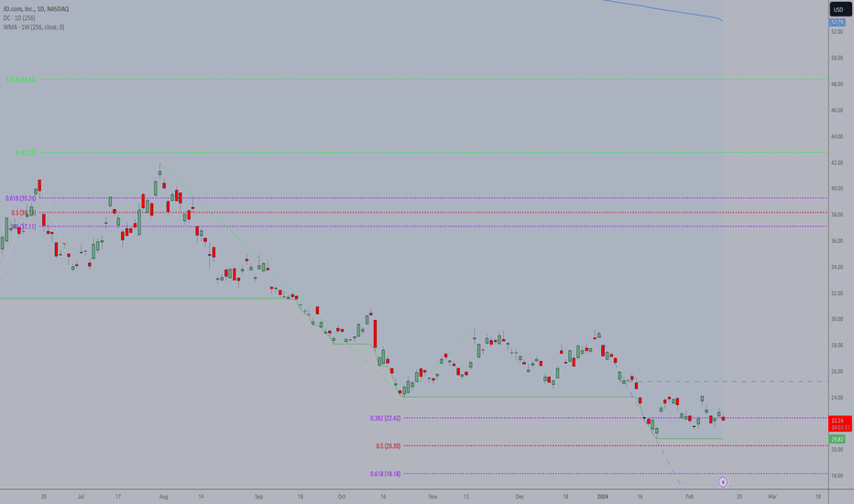Viewport: 854px width, 504px height.
Task: Click the 42.00 price scale label
Action: 837,163
